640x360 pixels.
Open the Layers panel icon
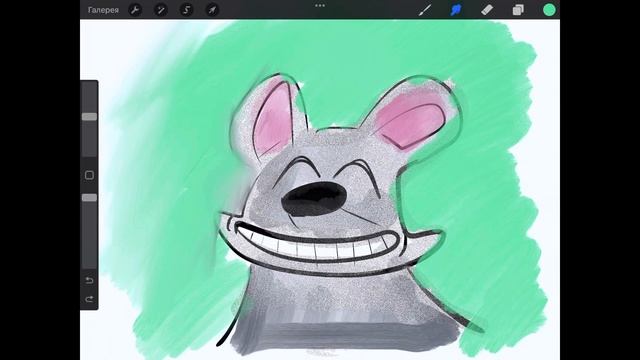tap(518, 10)
